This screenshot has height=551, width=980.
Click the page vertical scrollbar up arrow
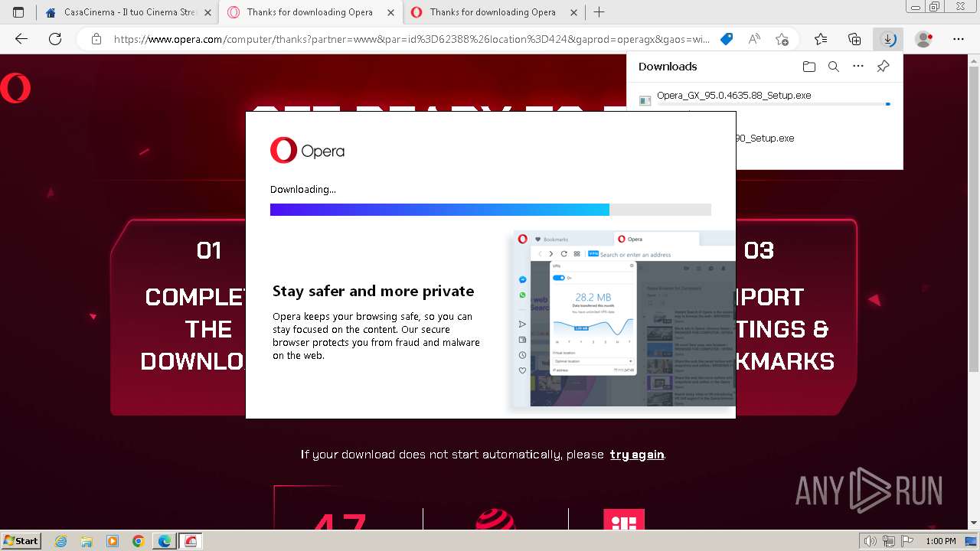[974, 60]
